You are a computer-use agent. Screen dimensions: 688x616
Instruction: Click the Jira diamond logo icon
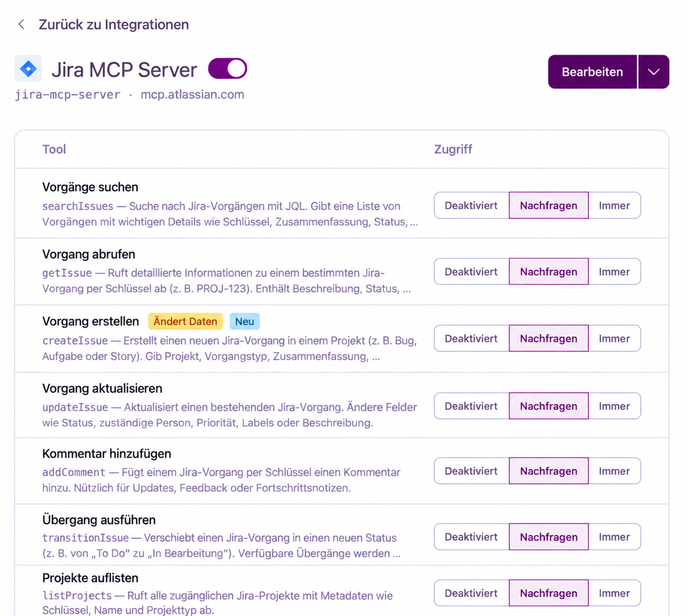pyautogui.click(x=28, y=69)
